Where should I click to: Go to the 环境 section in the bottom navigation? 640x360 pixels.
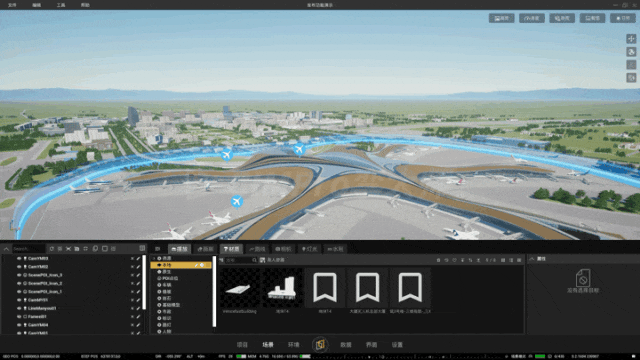tap(293, 345)
